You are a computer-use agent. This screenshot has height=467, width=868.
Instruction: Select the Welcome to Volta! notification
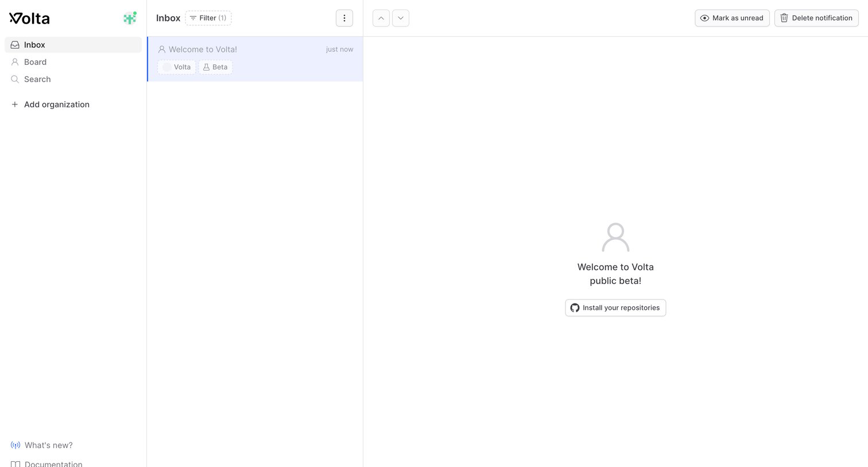tap(255, 59)
